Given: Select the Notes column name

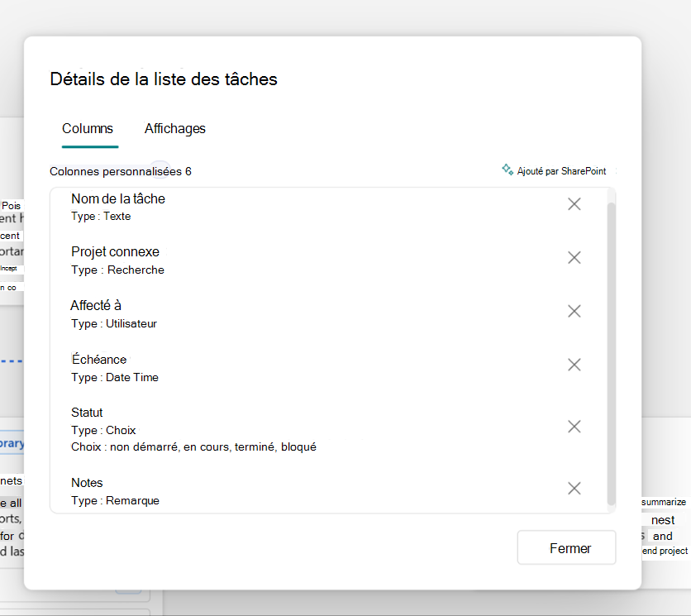Looking at the screenshot, I should pyautogui.click(x=87, y=483).
